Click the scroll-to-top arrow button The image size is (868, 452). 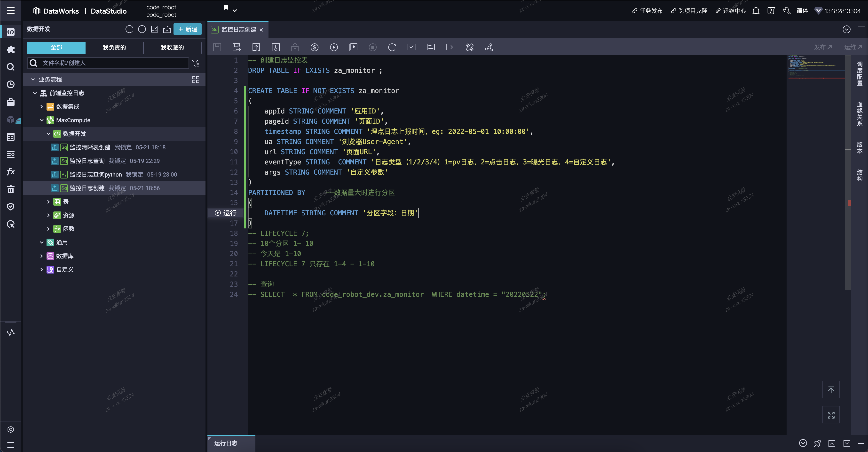click(x=831, y=390)
